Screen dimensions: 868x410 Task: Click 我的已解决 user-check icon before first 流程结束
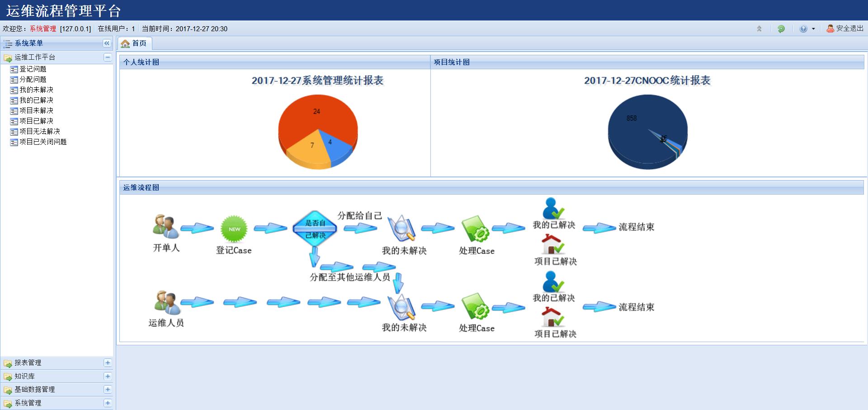pos(553,208)
